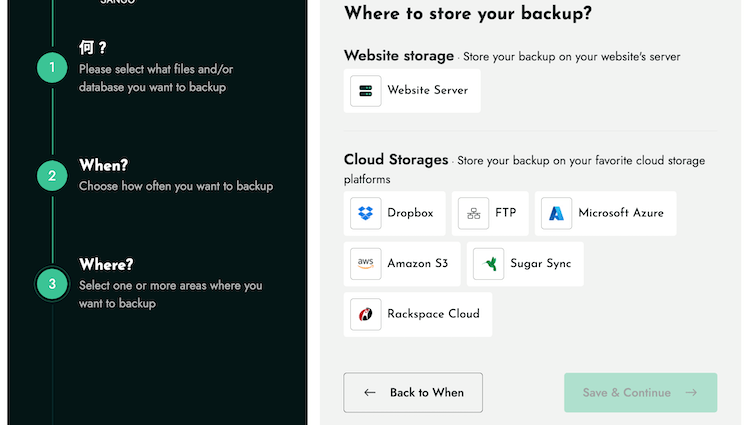Click the Amazon S3 aws logo
This screenshot has height=425, width=750.
[x=366, y=264]
